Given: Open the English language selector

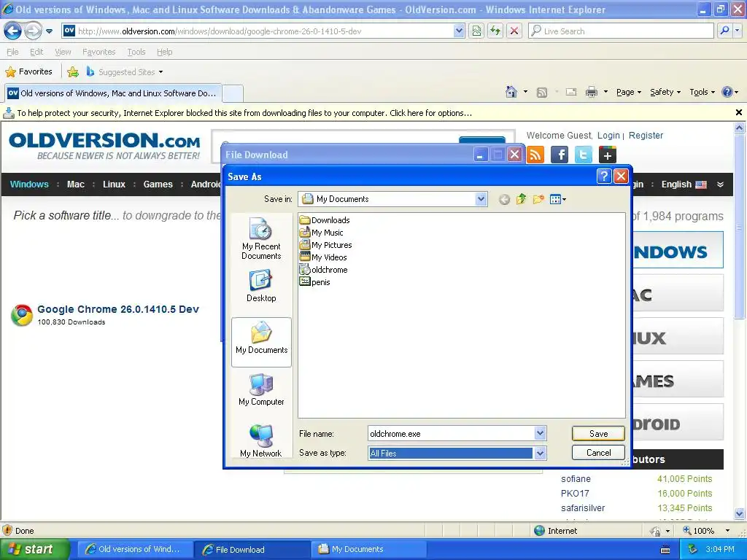Looking at the screenshot, I should coord(684,184).
